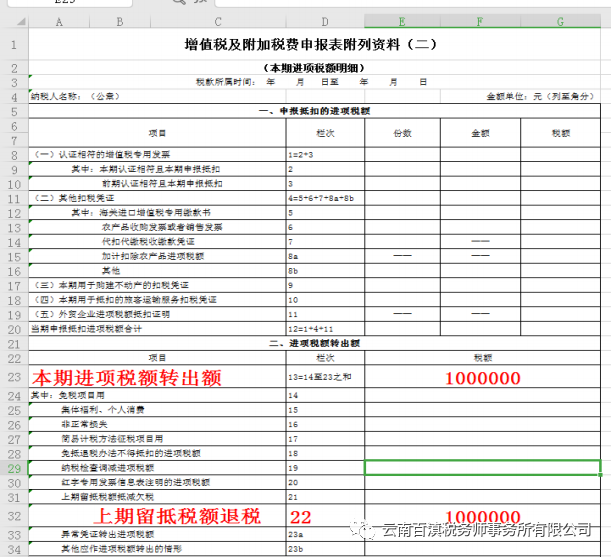Image resolution: width=611 pixels, height=557 pixels.
Task: Click the 税额 heading in row 22
Action: (482, 358)
